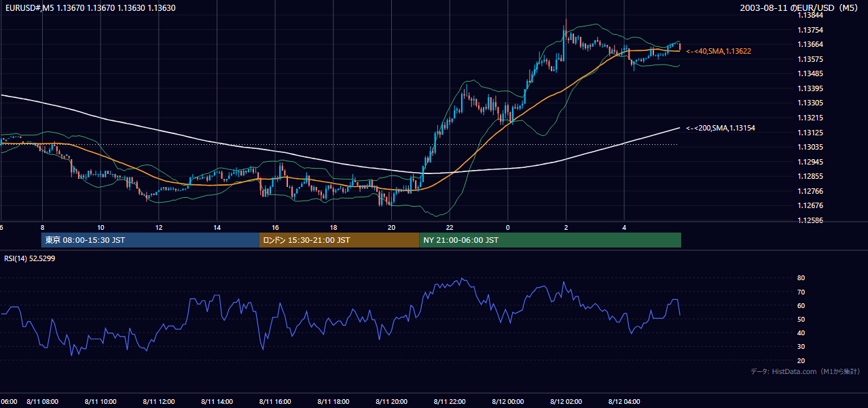
Task: Select the 40 SMA label reading 1.13622
Action: (x=719, y=51)
